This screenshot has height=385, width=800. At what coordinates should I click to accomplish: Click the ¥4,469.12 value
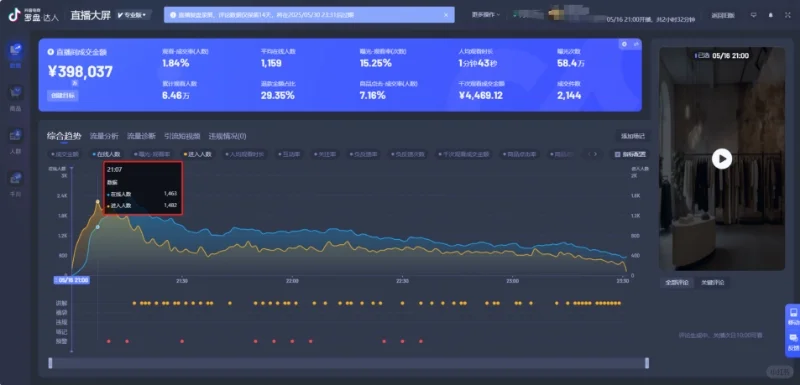pyautogui.click(x=481, y=95)
